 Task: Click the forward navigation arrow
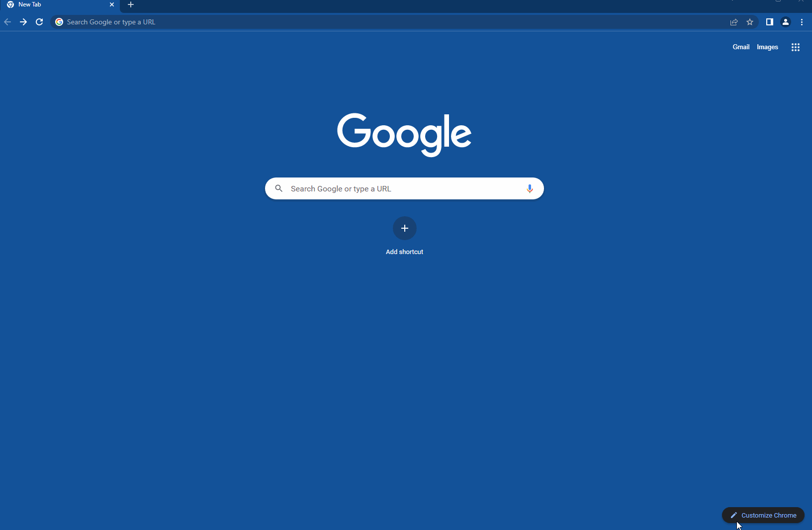tap(23, 22)
